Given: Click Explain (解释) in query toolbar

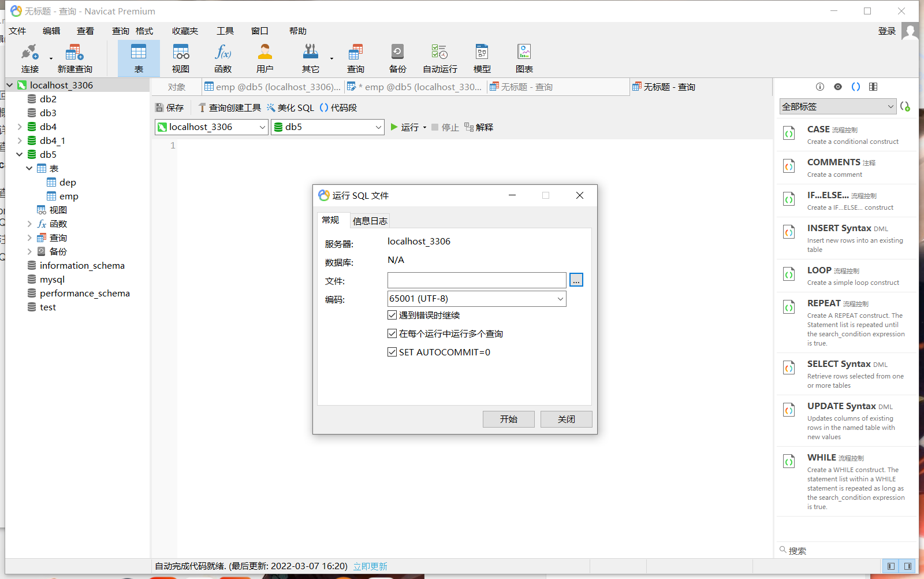Looking at the screenshot, I should tap(479, 127).
